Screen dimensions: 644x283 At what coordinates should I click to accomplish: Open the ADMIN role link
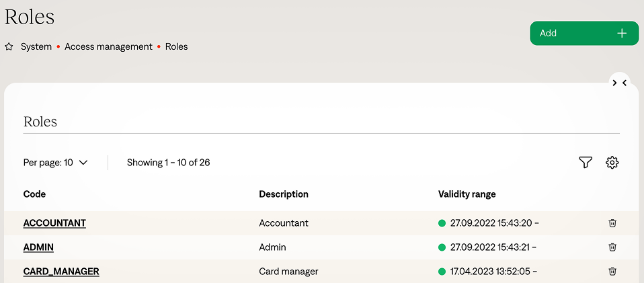click(38, 247)
